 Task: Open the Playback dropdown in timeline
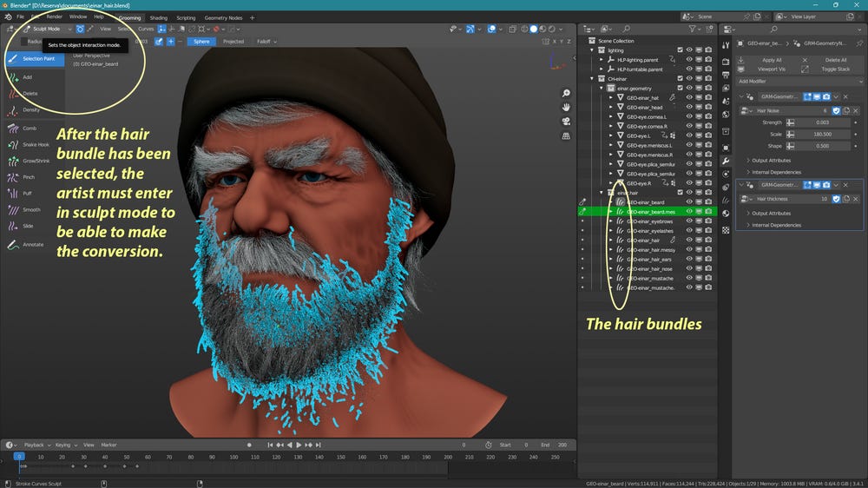coord(36,445)
